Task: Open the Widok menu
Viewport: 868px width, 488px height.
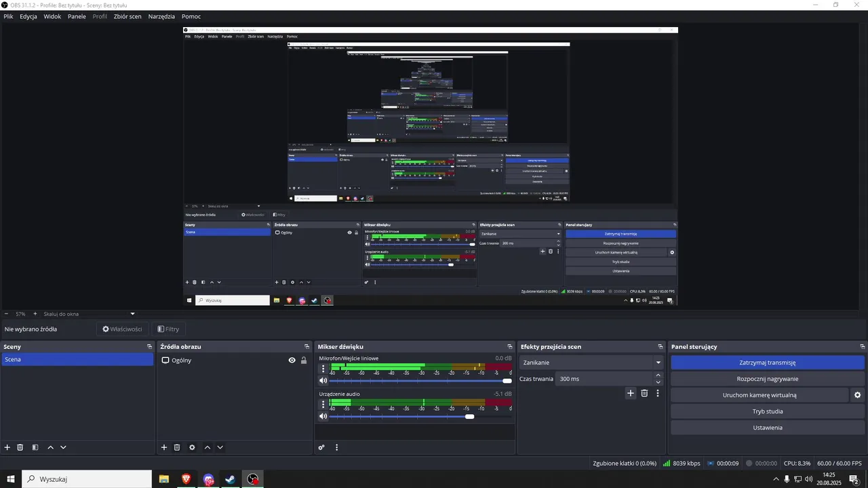Action: 52,16
